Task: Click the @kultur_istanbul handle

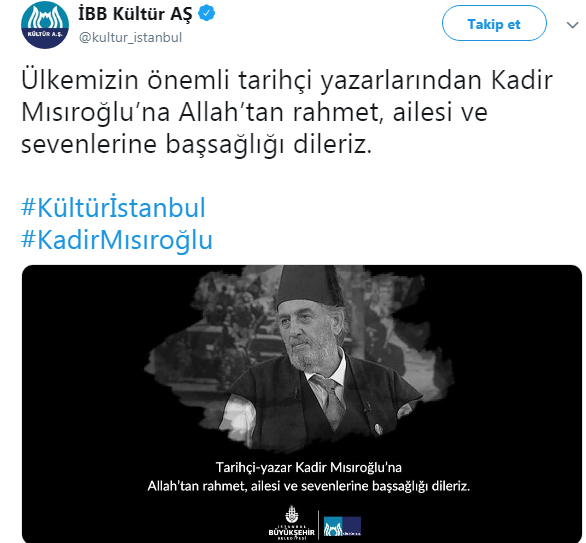Action: coord(130,37)
